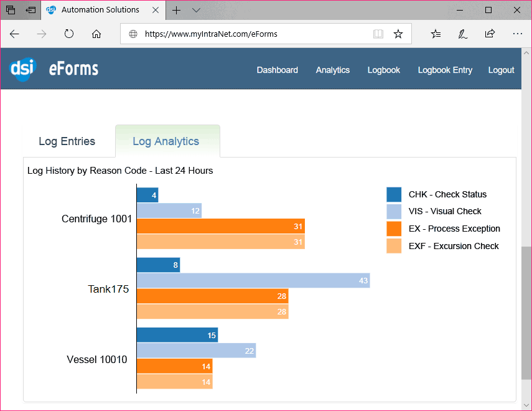Click the Centrifuge 1001 axis label
Viewport: 532px width, 411px height.
pos(96,219)
